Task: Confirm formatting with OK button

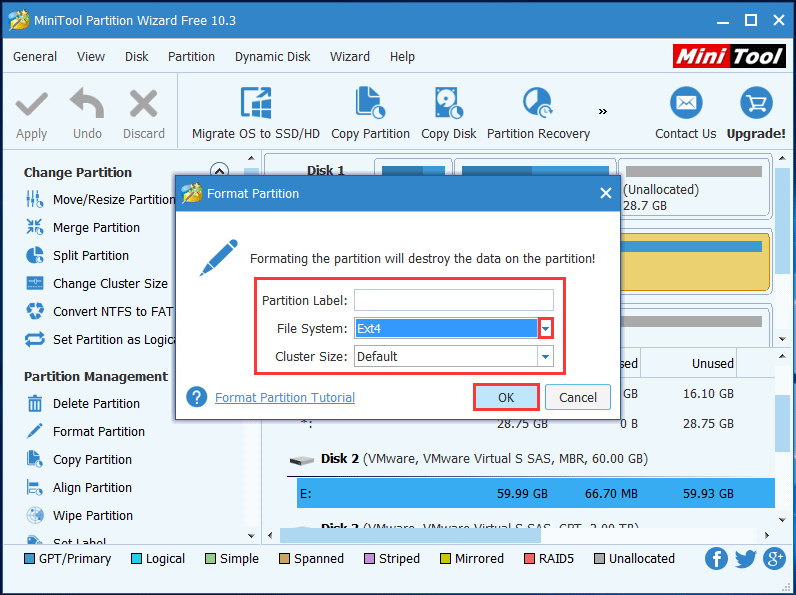Action: (506, 397)
